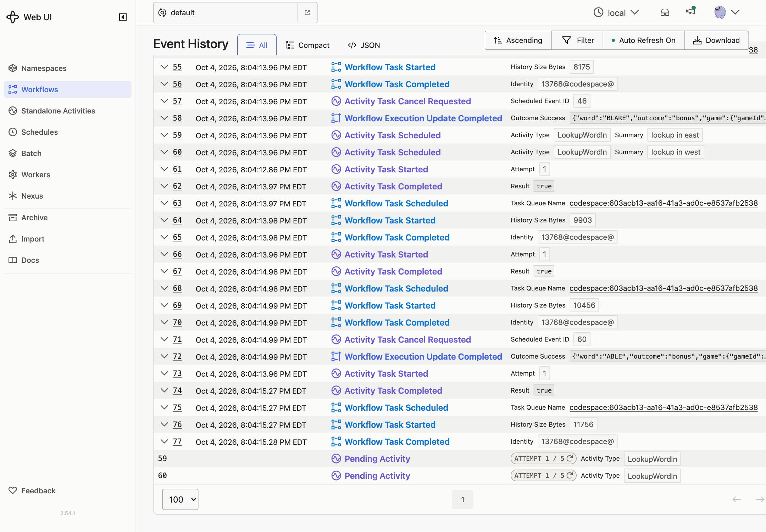Switch to the All view tab
The image size is (766, 532).
pyautogui.click(x=257, y=45)
